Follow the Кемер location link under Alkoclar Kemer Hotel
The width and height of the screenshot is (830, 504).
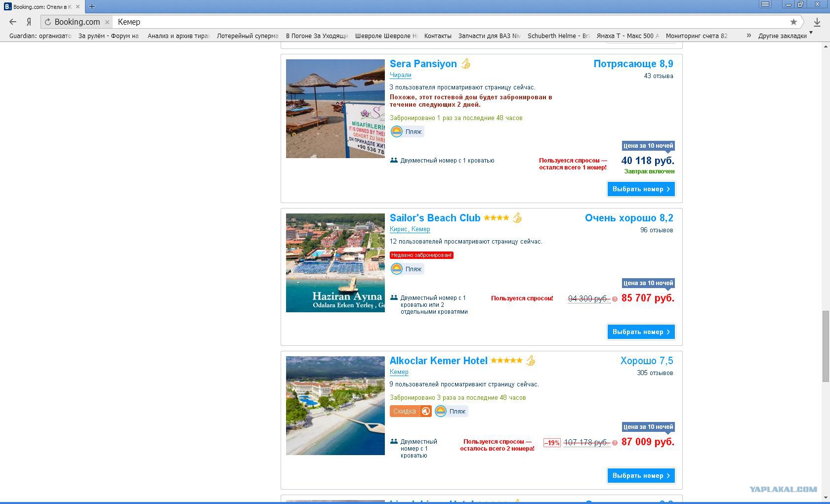pyautogui.click(x=399, y=372)
